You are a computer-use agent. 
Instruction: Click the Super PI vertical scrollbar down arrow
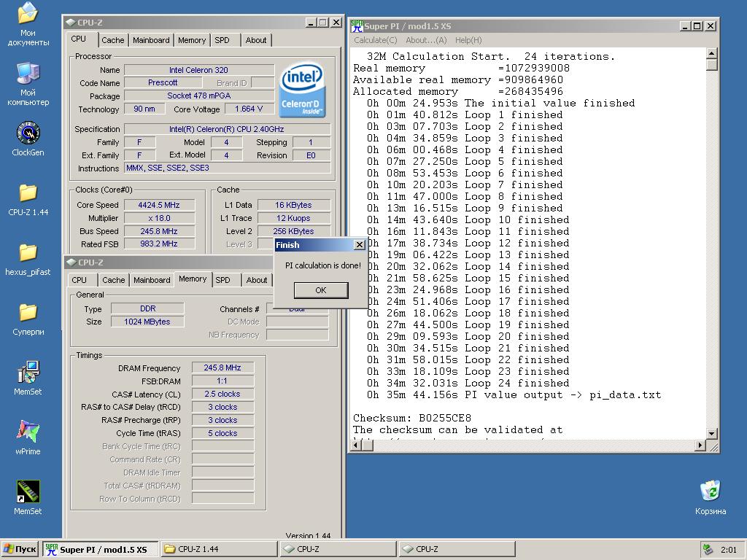point(712,433)
